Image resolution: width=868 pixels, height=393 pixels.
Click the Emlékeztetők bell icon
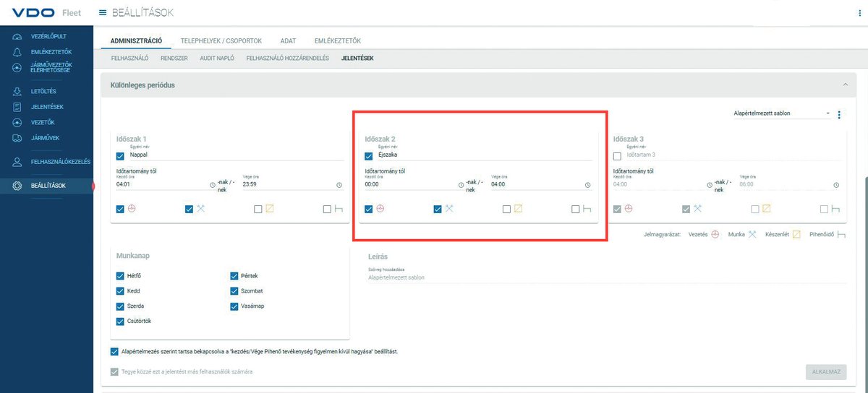tap(17, 52)
